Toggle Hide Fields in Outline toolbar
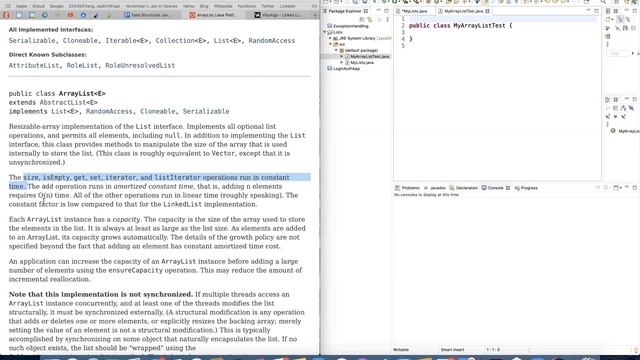Screen dimensions: 640x360 pyautogui.click(x=631, y=108)
